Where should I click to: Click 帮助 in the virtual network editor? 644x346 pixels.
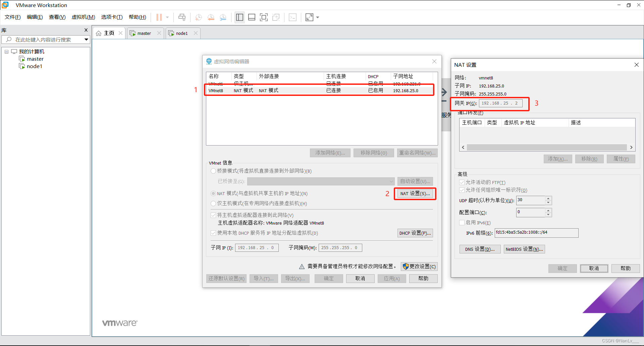(x=423, y=279)
